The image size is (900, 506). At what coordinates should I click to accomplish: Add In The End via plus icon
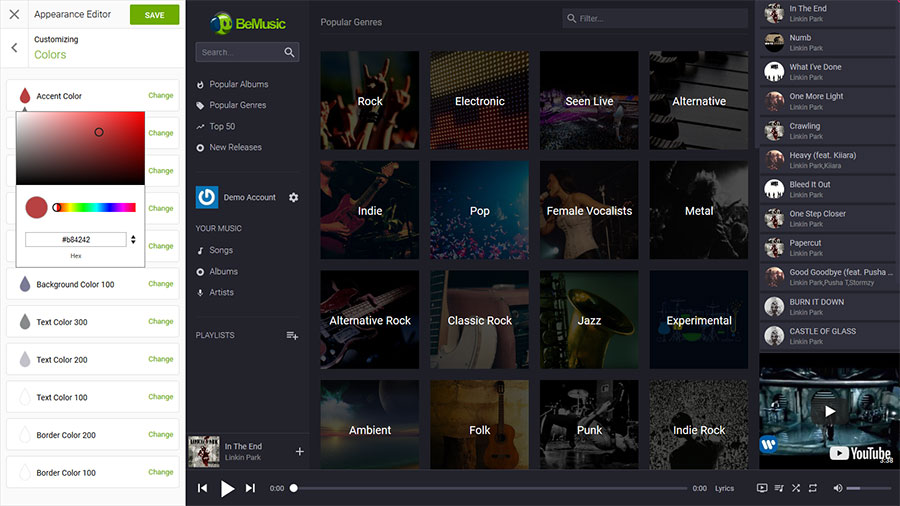[299, 452]
